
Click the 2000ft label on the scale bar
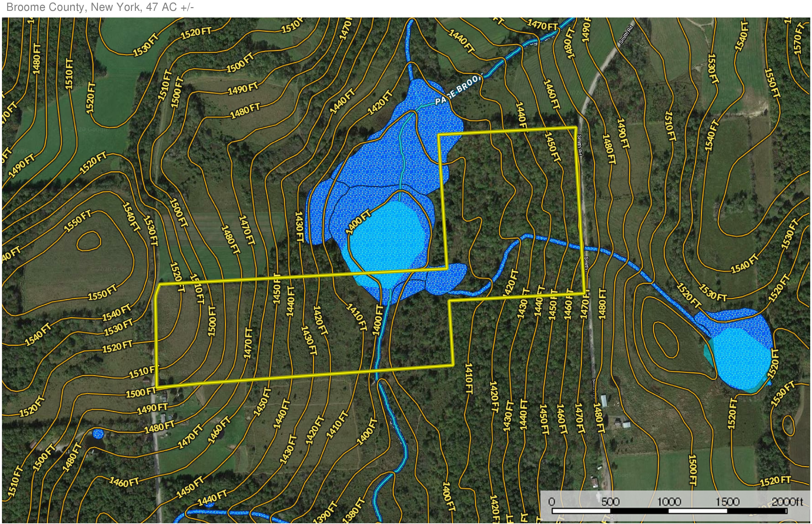tap(787, 502)
